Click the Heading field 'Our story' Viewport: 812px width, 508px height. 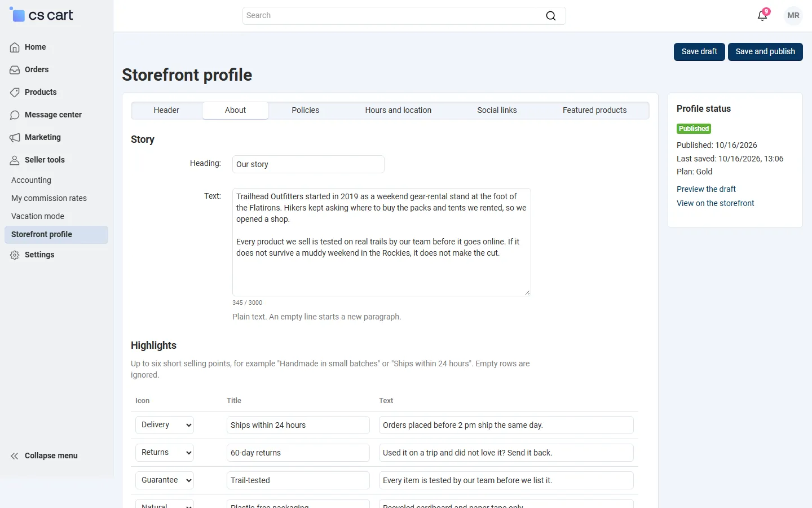coord(308,164)
